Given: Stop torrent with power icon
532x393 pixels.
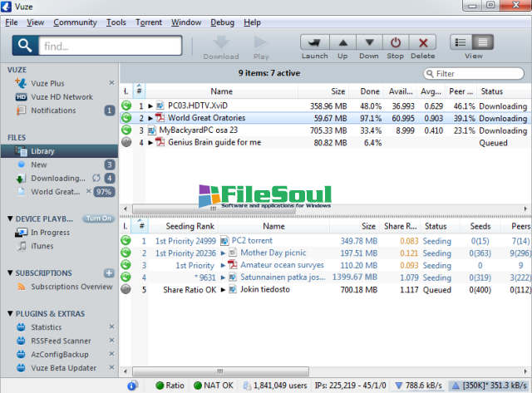Looking at the screenshot, I should click(x=396, y=42).
